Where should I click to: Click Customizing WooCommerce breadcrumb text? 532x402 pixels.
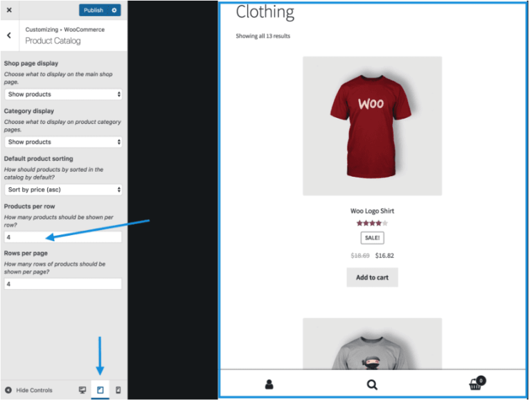65,30
